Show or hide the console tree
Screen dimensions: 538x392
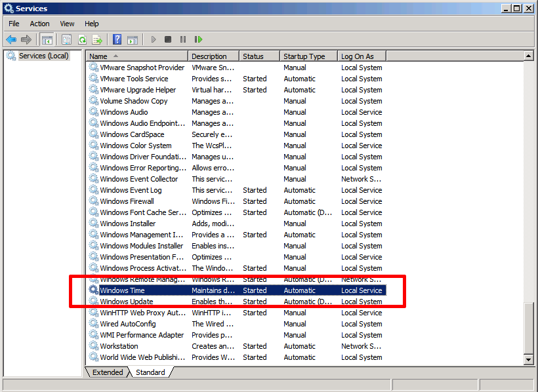(47, 39)
